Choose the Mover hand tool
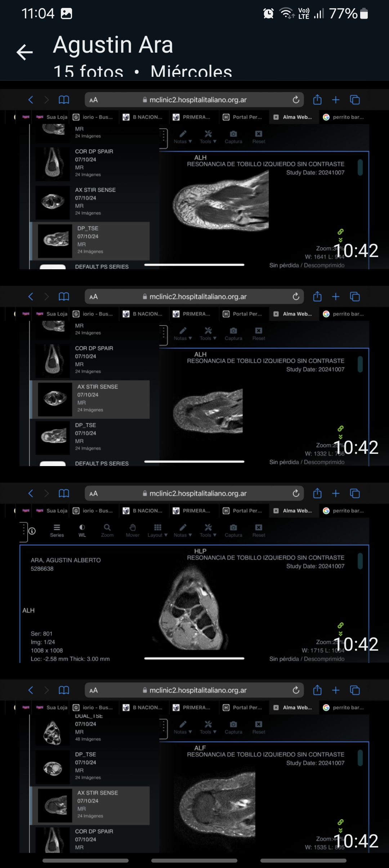Image resolution: width=389 pixels, height=868 pixels. (x=133, y=530)
